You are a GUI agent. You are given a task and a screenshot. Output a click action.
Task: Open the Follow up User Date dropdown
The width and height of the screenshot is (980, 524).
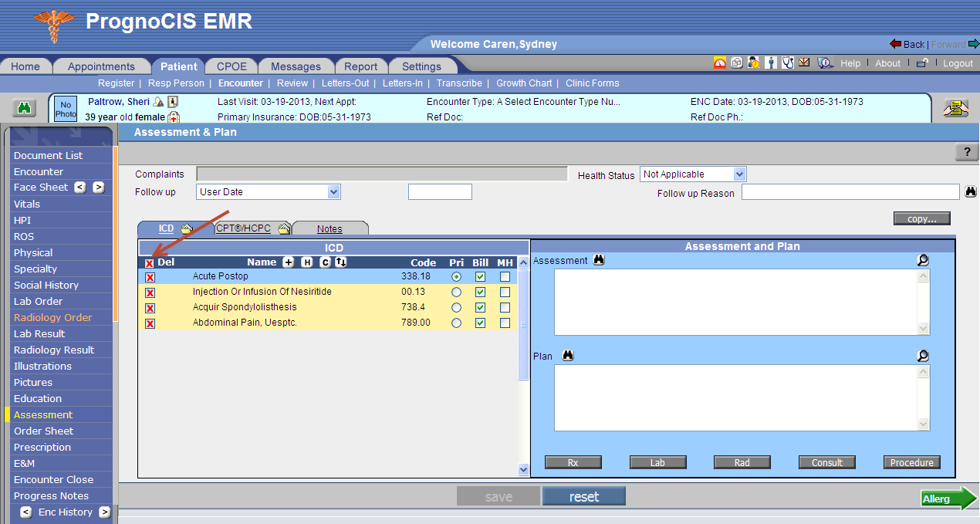[x=269, y=191]
